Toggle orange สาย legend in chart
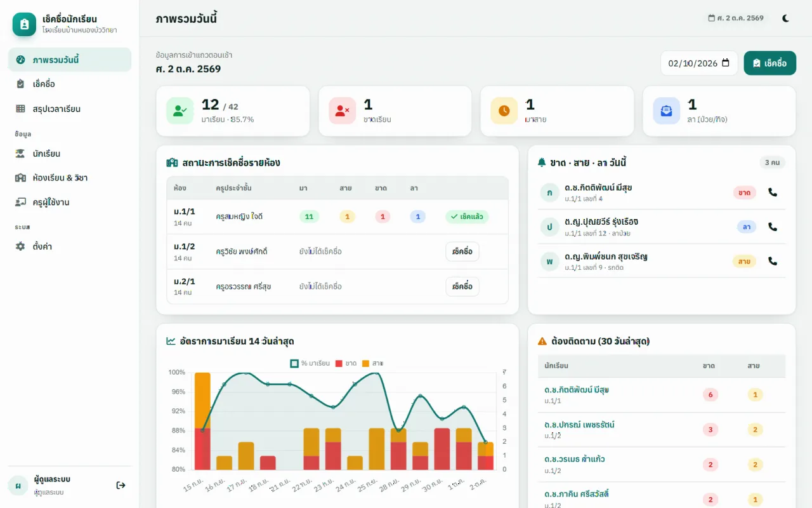This screenshot has height=508, width=812. point(372,363)
